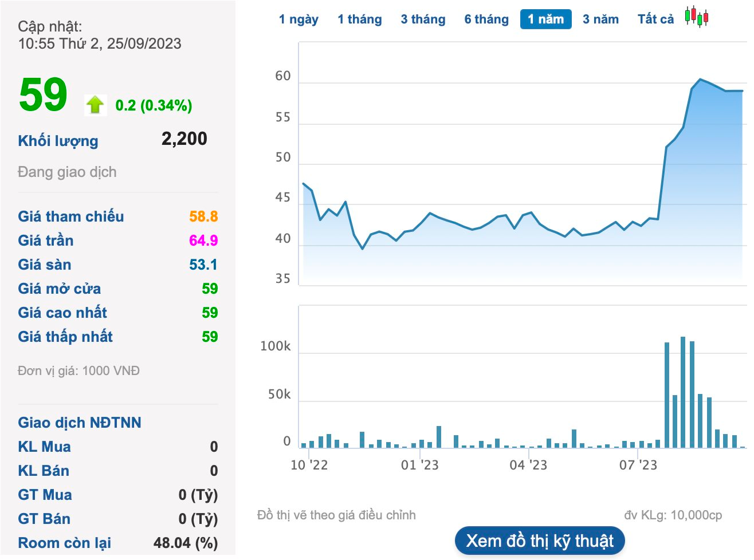Screen dimensions: 754x560
Task: Click the 'đv KLg: 10,000cp' note
Action: tap(673, 515)
